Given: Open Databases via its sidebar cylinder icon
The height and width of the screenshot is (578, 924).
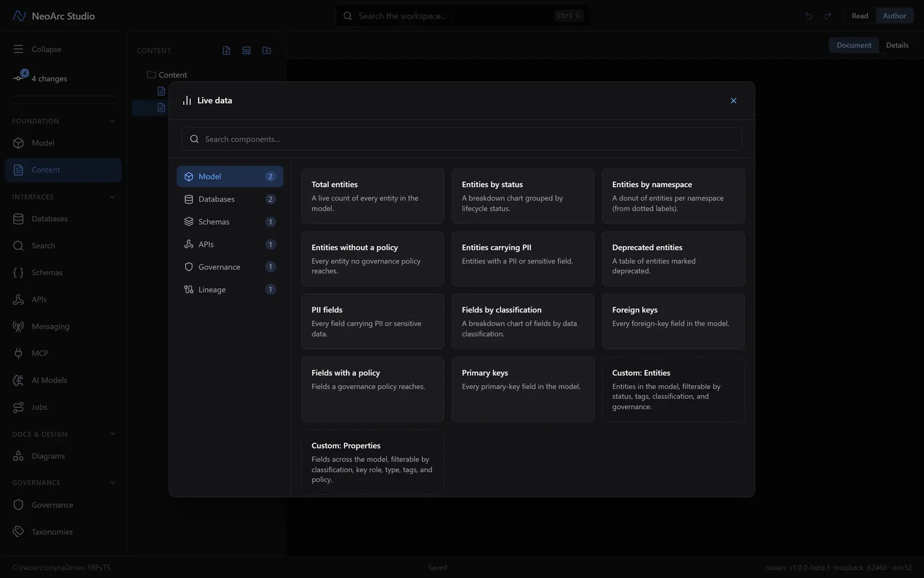Looking at the screenshot, I should 18,219.
